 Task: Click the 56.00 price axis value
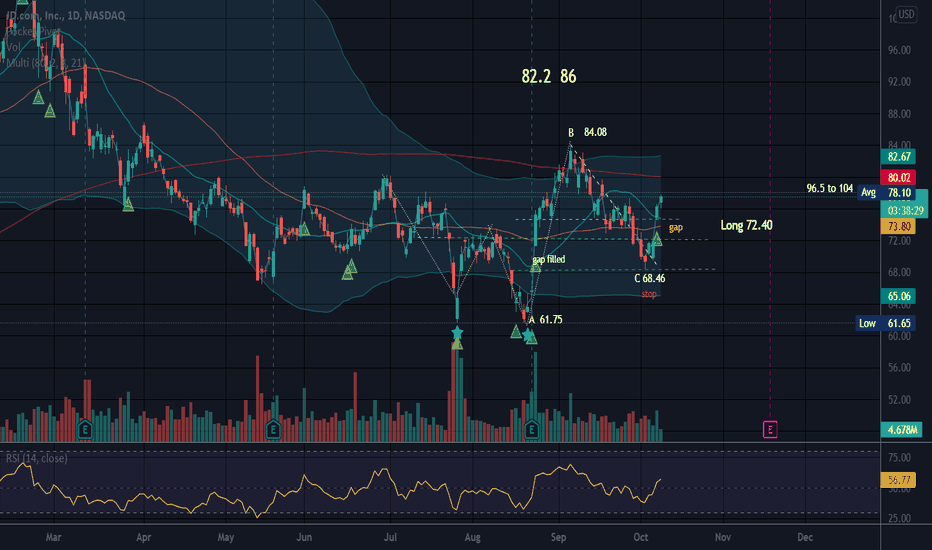click(899, 368)
